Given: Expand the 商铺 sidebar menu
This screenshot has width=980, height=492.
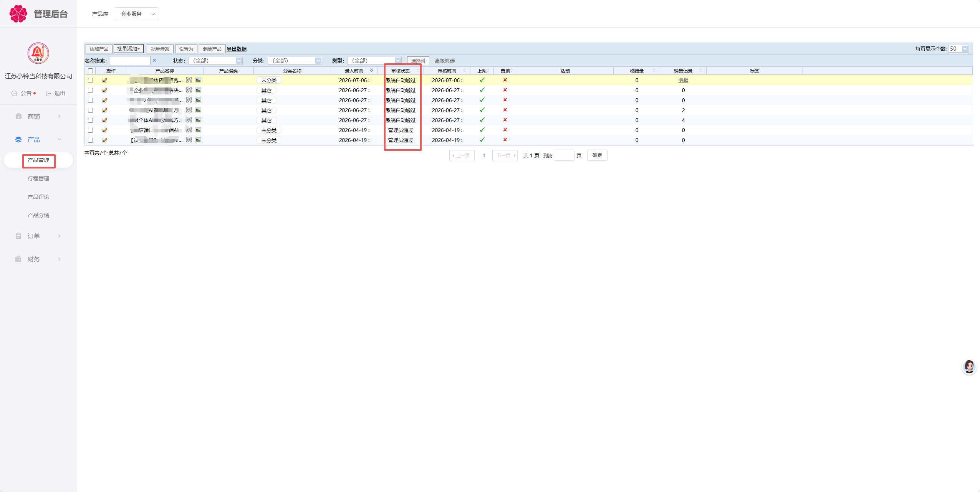Looking at the screenshot, I should 38,116.
